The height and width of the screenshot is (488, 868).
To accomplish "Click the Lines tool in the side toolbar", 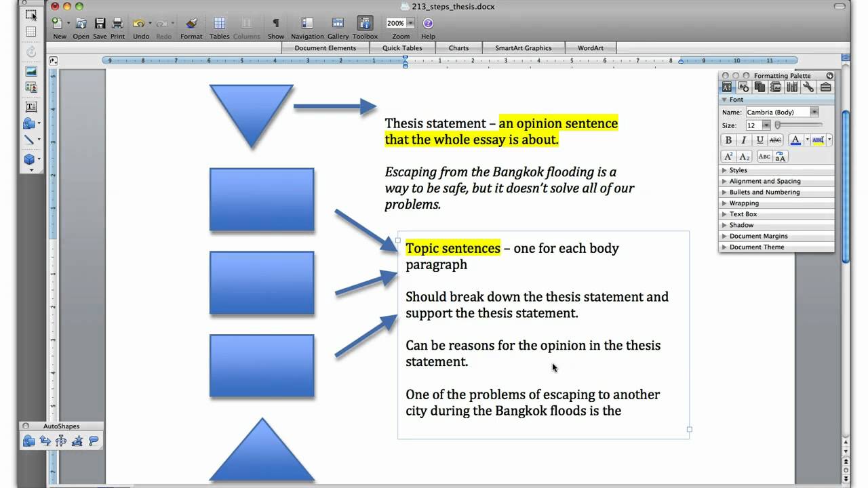I will [29, 140].
